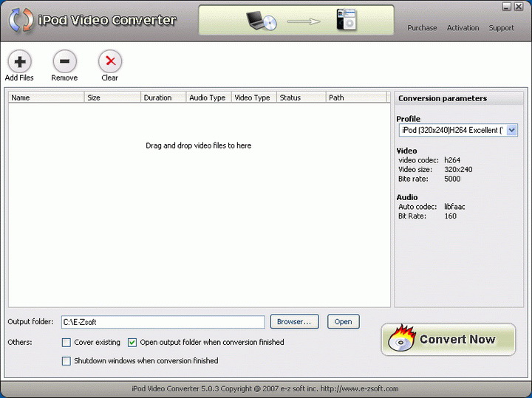Sort by the Video Type column header

click(254, 97)
